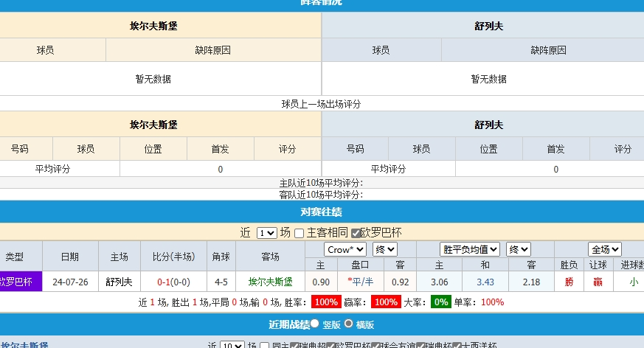Image resolution: width=644 pixels, height=348 pixels.
Task: Open the 全场 dropdown
Action: tap(605, 249)
